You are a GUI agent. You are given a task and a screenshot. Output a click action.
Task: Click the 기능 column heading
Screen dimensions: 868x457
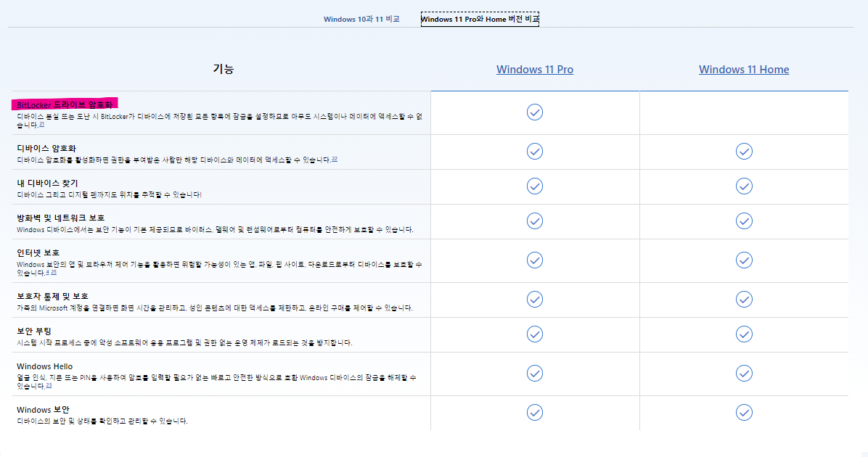223,69
